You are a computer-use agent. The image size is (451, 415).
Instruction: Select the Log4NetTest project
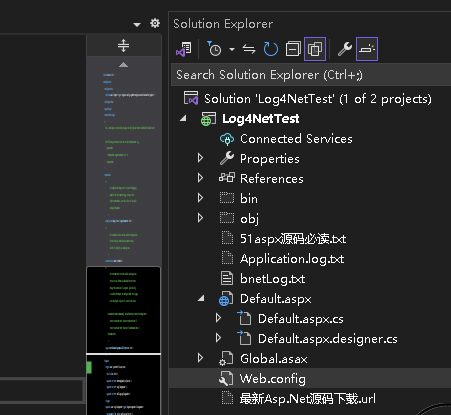click(x=261, y=119)
